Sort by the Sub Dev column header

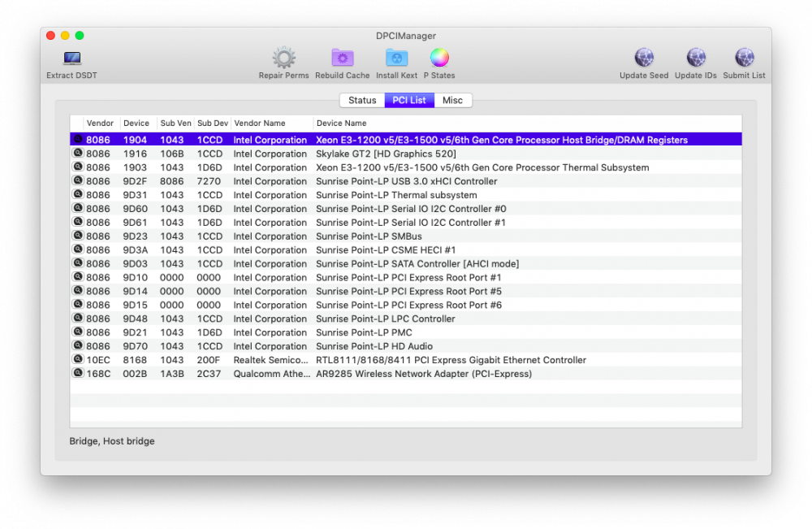pyautogui.click(x=212, y=124)
